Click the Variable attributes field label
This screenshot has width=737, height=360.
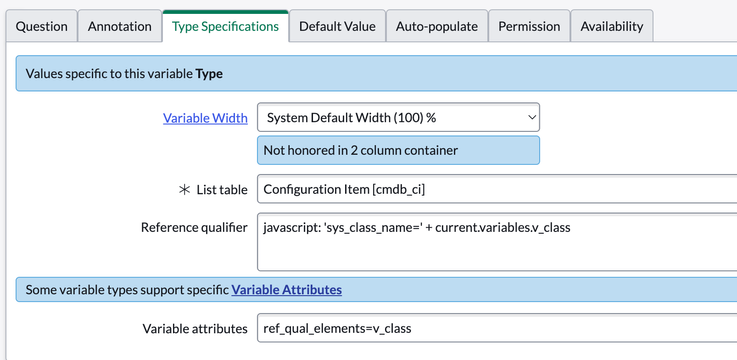point(195,329)
